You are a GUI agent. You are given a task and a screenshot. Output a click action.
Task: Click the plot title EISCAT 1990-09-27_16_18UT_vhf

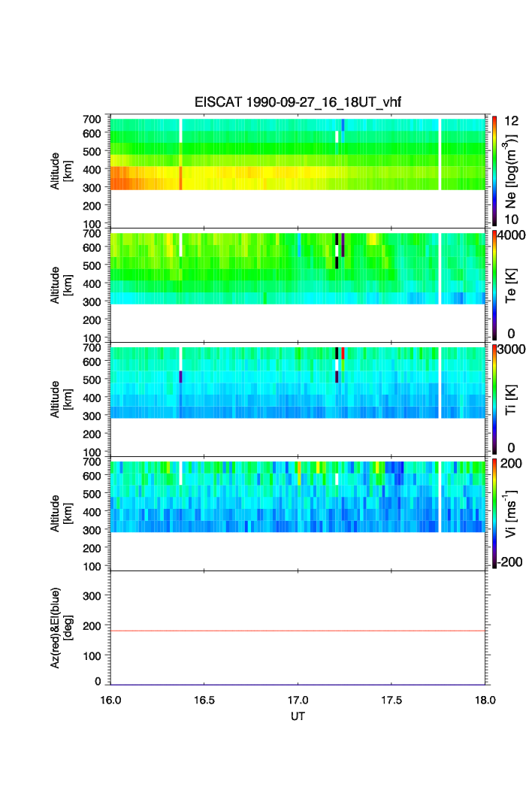[298, 102]
